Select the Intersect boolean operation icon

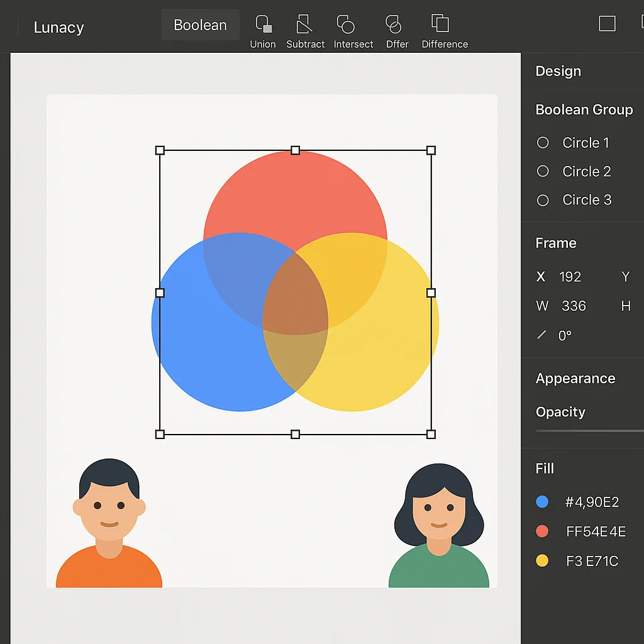[x=346, y=24]
